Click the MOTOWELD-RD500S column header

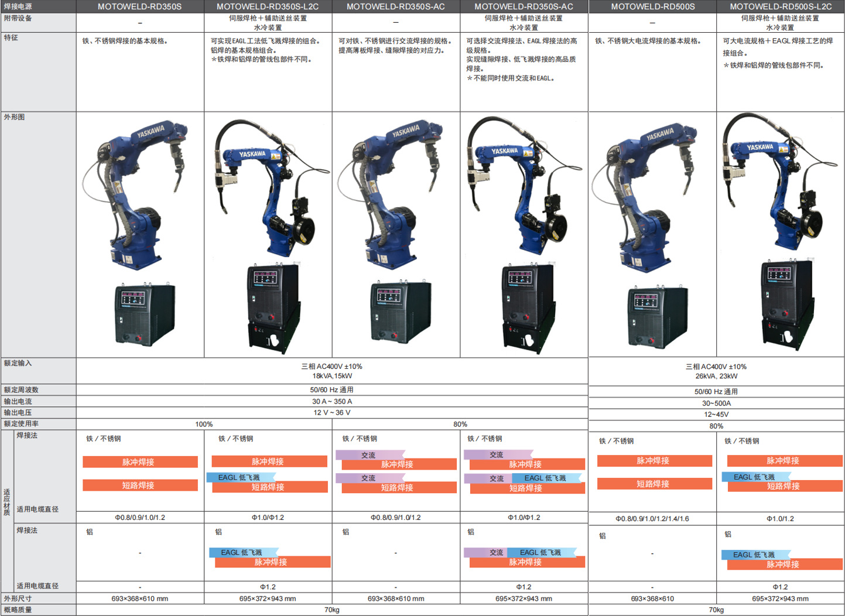653,6
